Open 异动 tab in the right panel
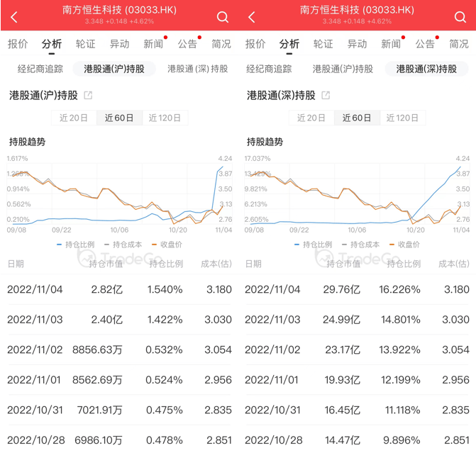The height and width of the screenshot is (453, 476). click(x=358, y=44)
